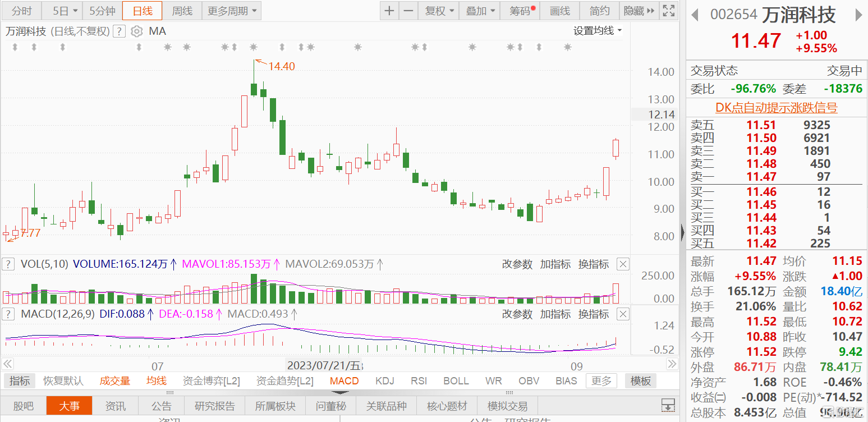Screen dimensions: 868x422
Task: Click 改参数 in the MACD panel
Action: (x=517, y=314)
